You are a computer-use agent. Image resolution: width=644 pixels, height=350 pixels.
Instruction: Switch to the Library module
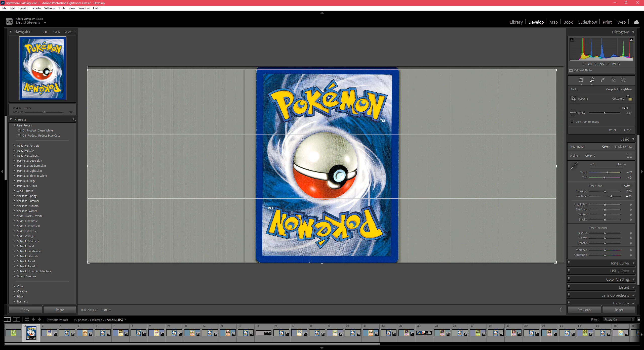point(516,22)
